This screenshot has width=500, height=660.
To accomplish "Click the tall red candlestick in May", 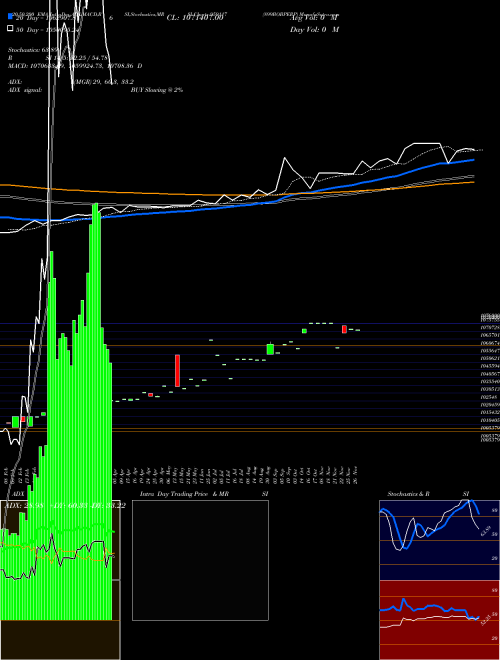I will 178,370.
